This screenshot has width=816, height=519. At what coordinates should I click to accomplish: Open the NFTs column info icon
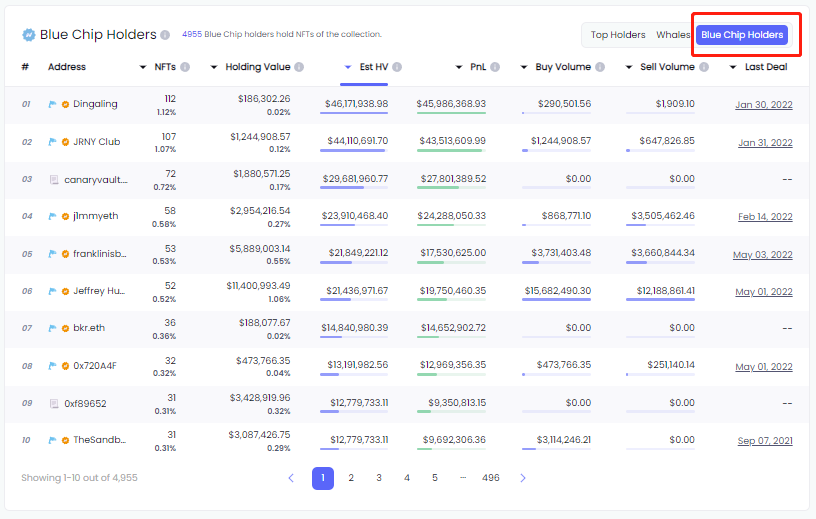tap(185, 67)
